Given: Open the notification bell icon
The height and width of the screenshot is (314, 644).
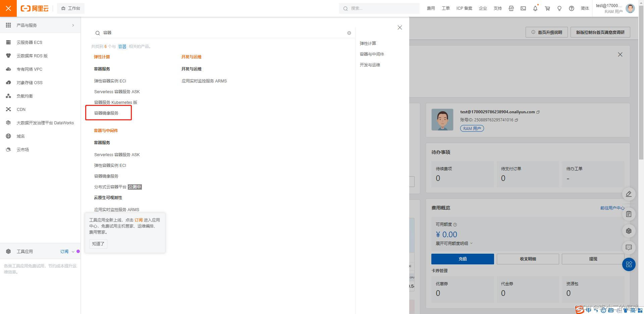Looking at the screenshot, I should coord(535,8).
